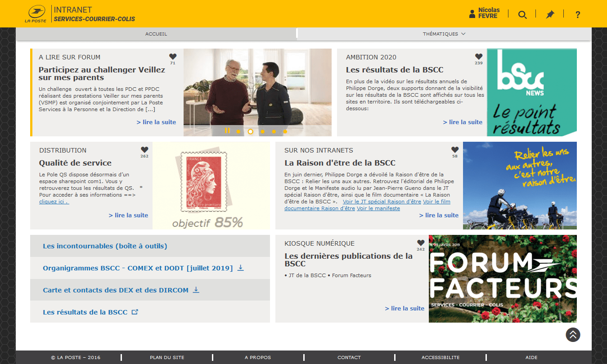Open external link icon for résultats BSCC

pos(135,312)
